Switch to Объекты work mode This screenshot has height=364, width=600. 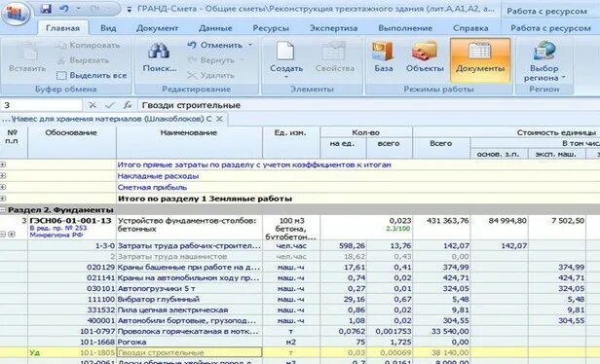[x=425, y=57]
